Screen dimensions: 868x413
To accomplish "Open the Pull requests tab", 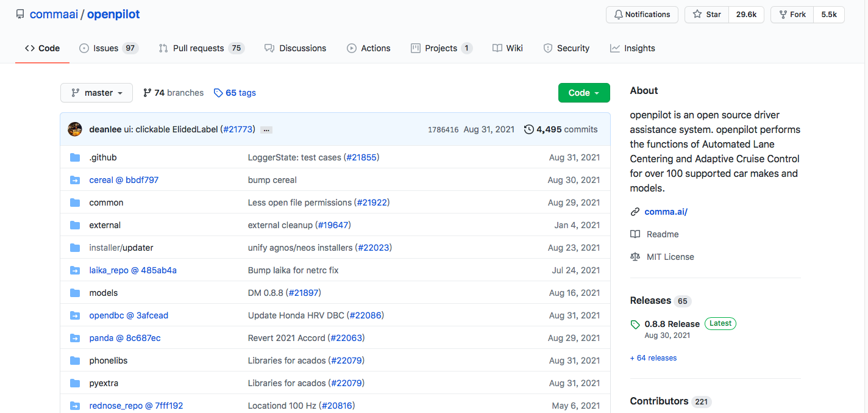I will (201, 48).
